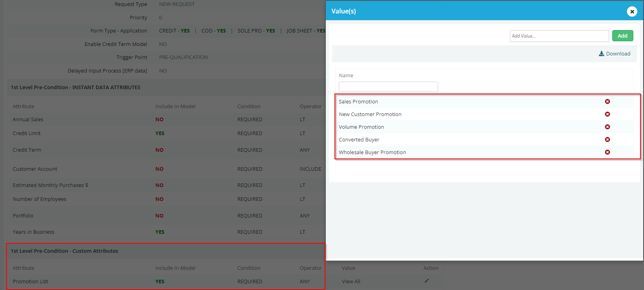Delete the Sales Promotion value
The image size is (644, 290).
click(x=607, y=101)
